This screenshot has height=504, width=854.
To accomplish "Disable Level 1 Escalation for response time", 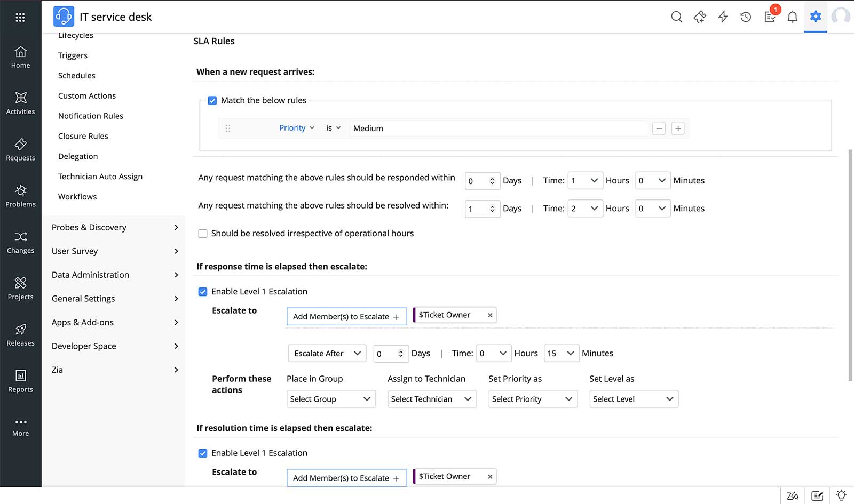I will [203, 292].
